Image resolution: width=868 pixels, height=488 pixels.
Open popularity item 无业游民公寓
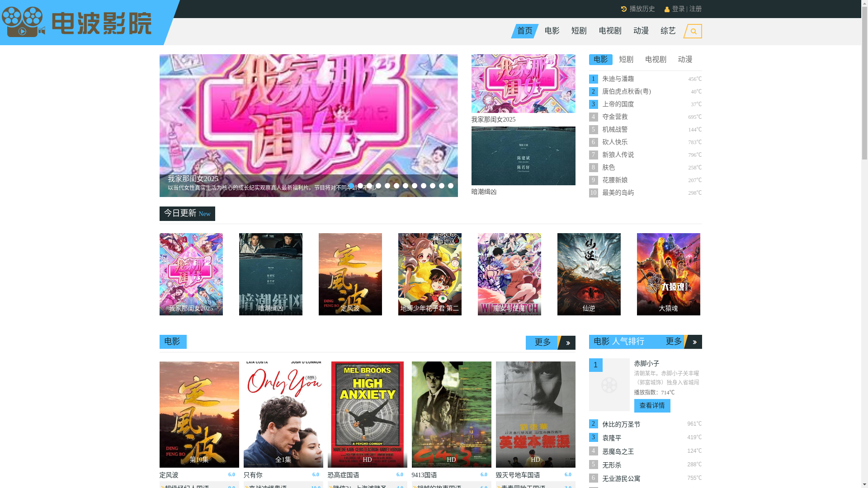click(621, 479)
